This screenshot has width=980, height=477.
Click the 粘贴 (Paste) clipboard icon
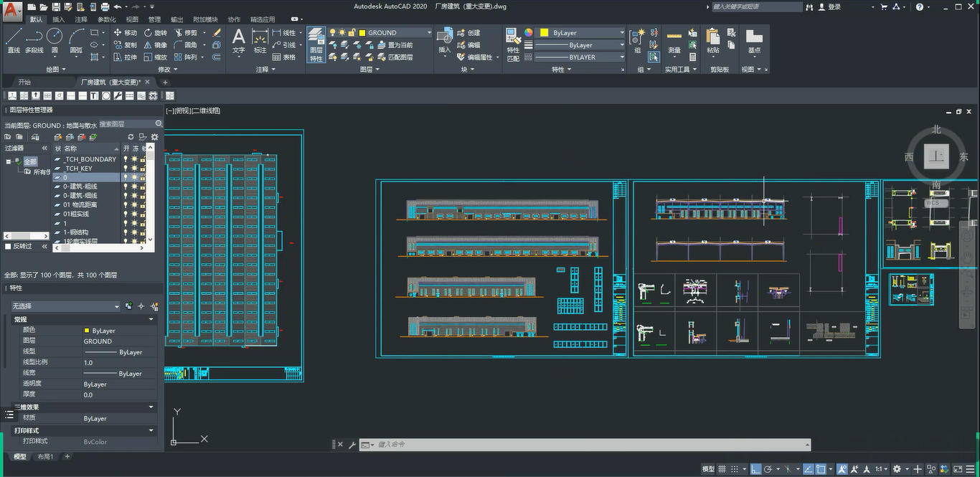[x=712, y=41]
